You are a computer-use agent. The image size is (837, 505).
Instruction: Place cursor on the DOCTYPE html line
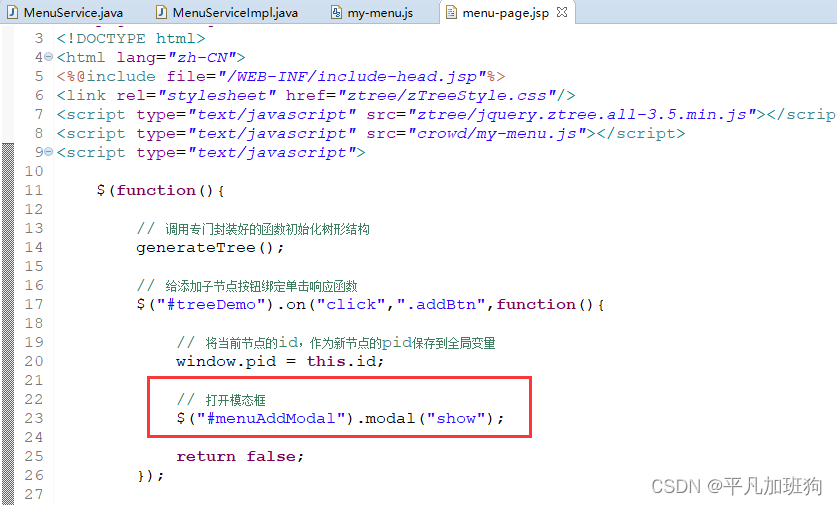131,38
